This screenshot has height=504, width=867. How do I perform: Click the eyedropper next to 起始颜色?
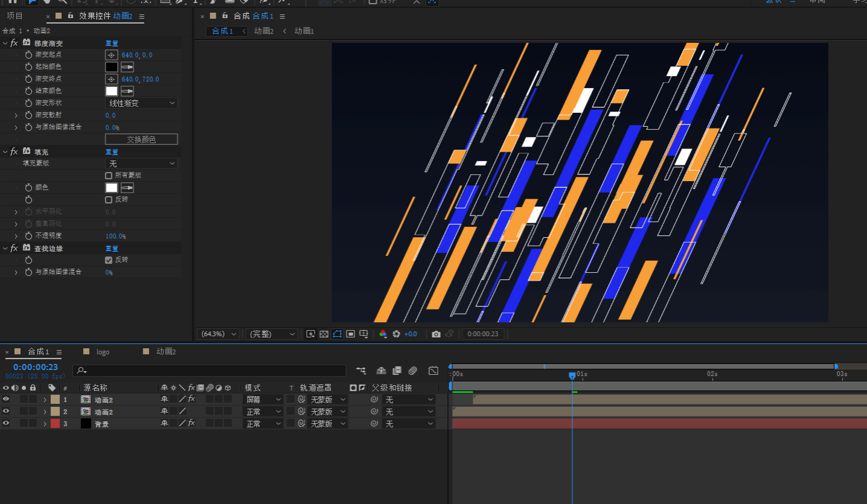tap(127, 67)
